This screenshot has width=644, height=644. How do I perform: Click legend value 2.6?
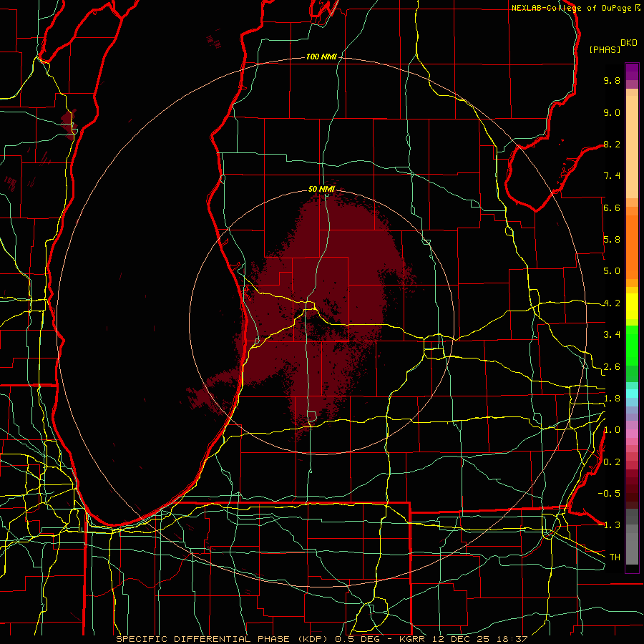[612, 367]
